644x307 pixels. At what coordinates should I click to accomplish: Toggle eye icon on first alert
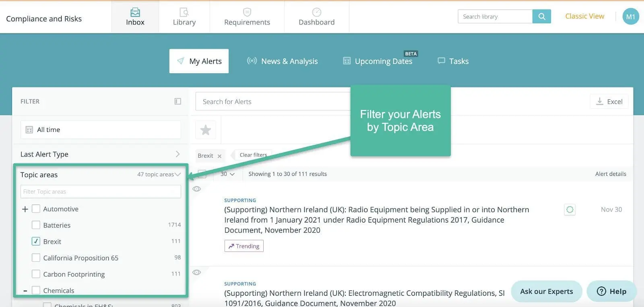pyautogui.click(x=196, y=189)
